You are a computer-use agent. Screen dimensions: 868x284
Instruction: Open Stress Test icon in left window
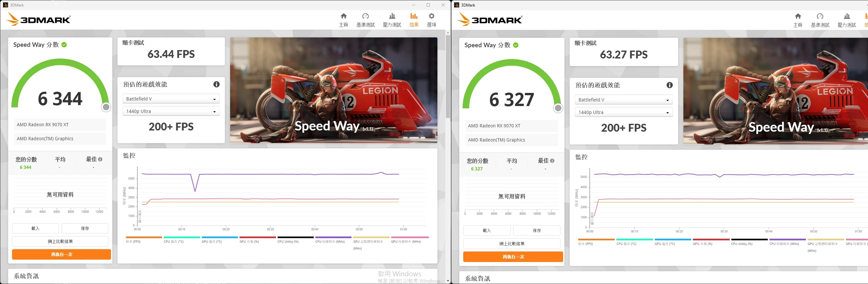pyautogui.click(x=392, y=16)
